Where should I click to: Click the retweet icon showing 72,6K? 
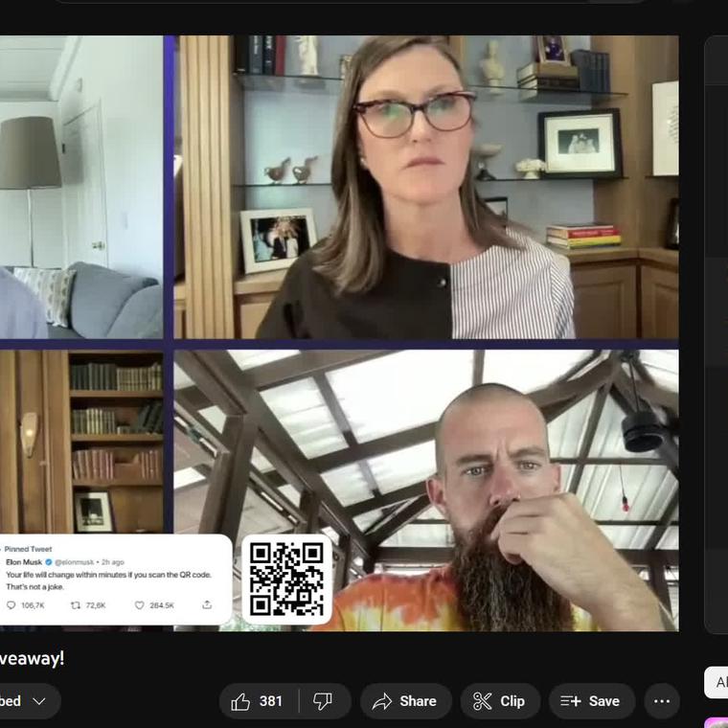pos(77,605)
